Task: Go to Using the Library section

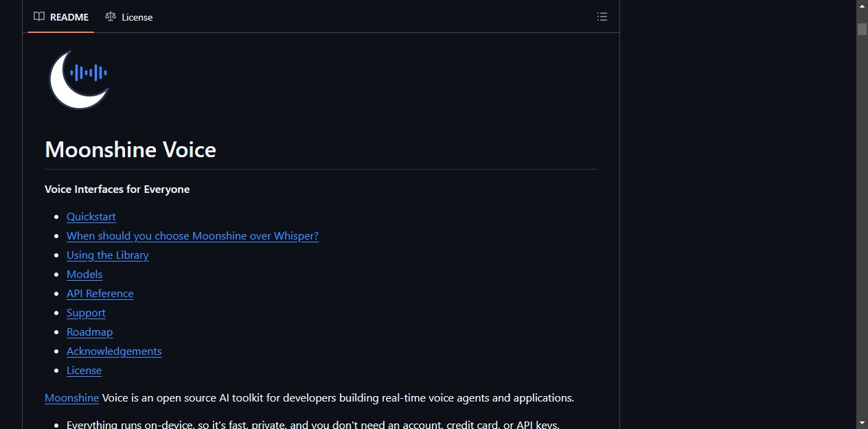Action: tap(108, 255)
